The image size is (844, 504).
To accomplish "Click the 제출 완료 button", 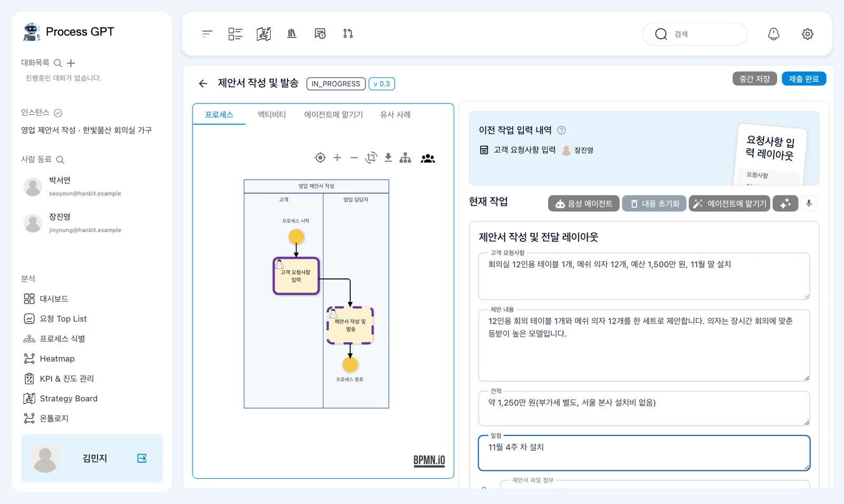I will [804, 79].
